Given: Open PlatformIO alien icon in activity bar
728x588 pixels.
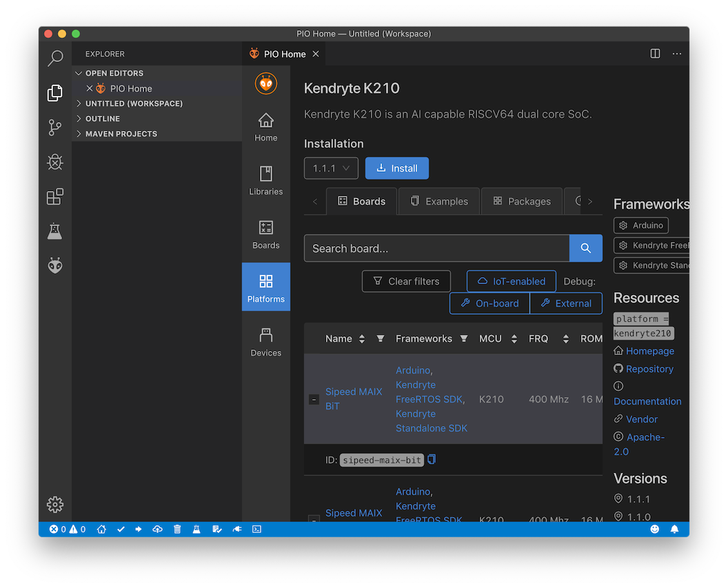Looking at the screenshot, I should coord(55,265).
